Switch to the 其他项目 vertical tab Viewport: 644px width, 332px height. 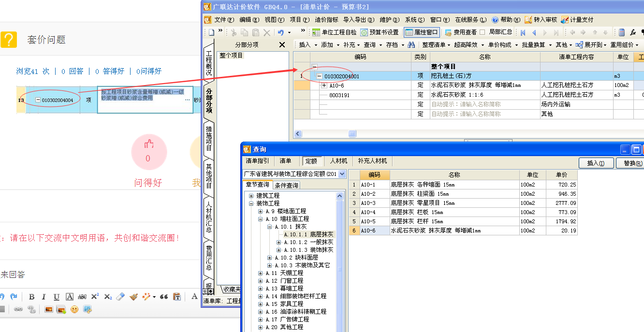[x=209, y=176]
